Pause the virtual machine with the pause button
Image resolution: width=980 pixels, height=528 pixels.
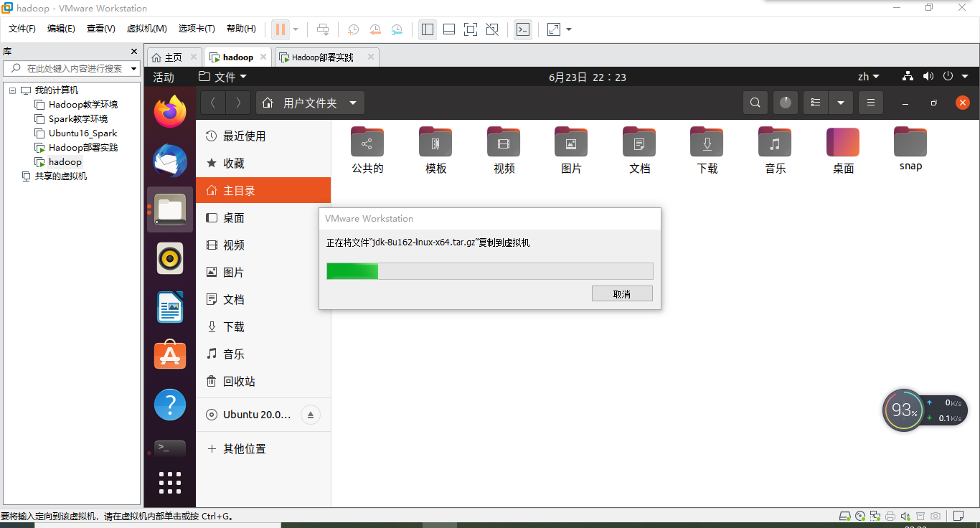281,29
